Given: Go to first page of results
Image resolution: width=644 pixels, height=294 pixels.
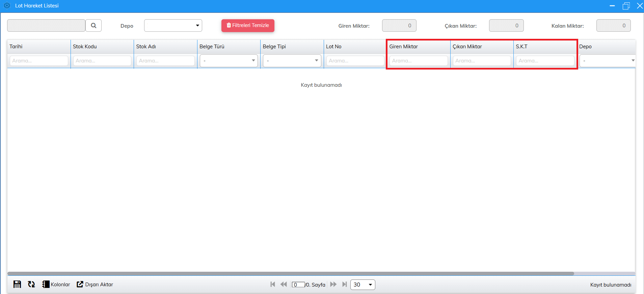Looking at the screenshot, I should (273, 284).
